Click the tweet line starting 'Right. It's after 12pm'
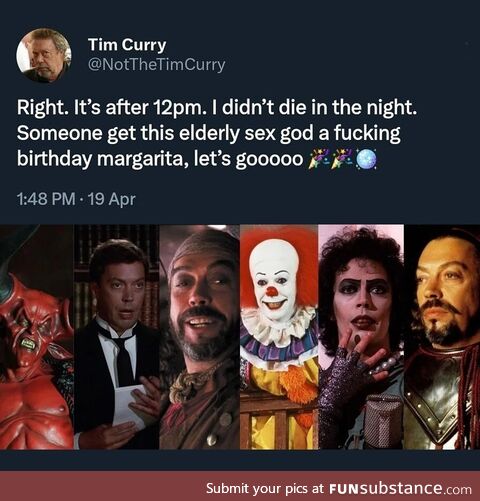This screenshot has height=501, width=480. [217, 107]
